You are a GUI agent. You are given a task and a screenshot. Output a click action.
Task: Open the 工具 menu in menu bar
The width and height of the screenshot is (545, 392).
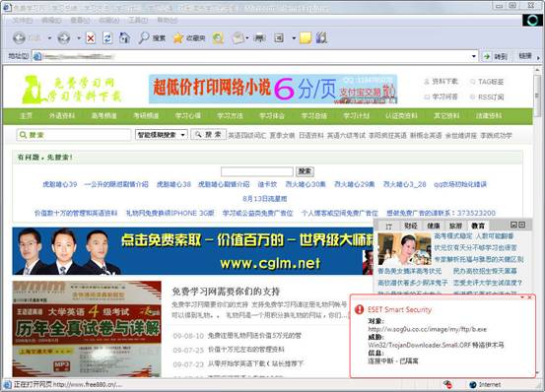coord(138,20)
